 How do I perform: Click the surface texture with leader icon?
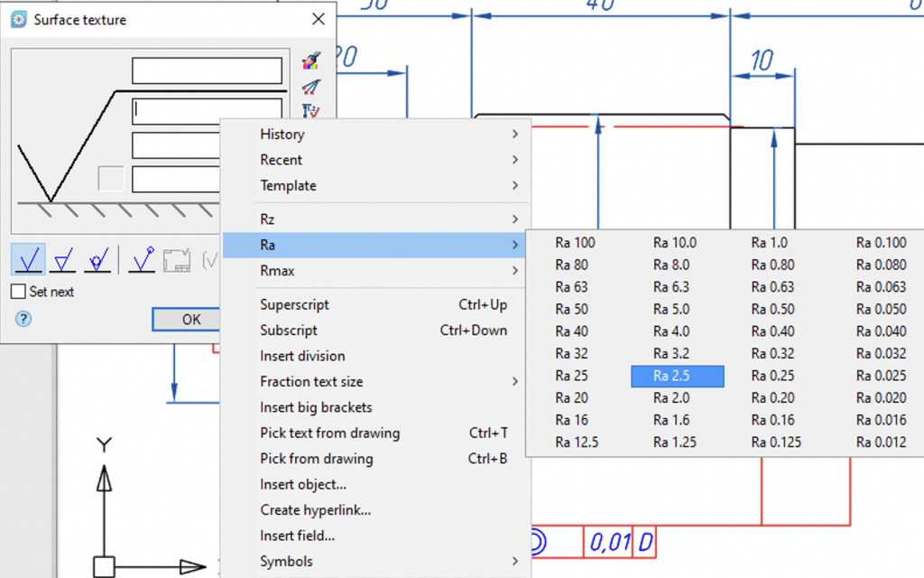click(x=142, y=260)
